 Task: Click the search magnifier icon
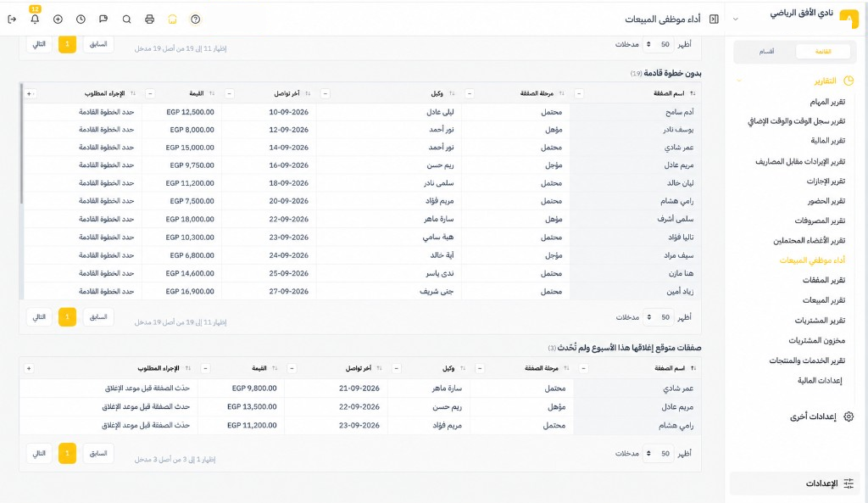(x=127, y=20)
